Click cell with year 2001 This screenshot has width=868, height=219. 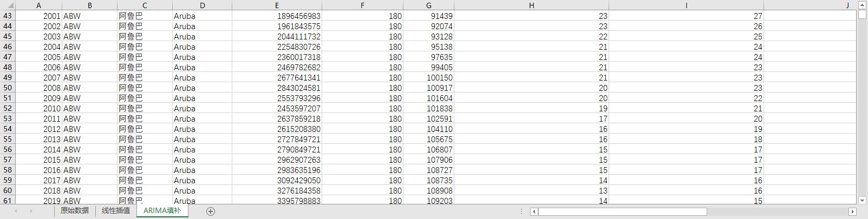(38, 16)
